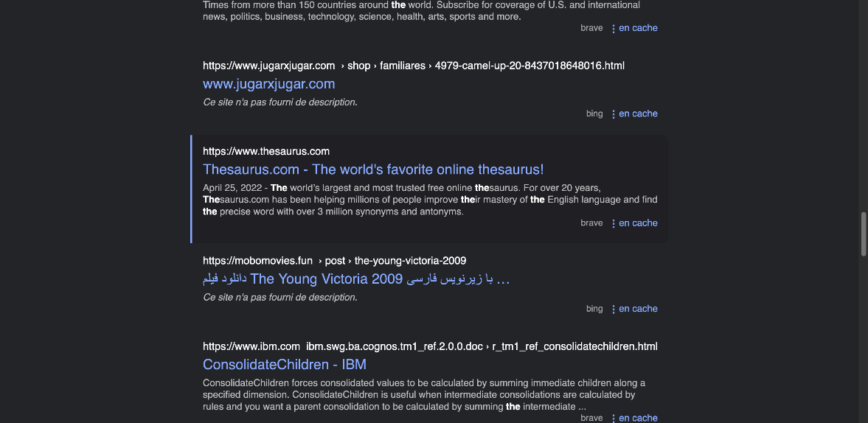This screenshot has width=868, height=423.
Task: Click the 'bing' engine label under jugarxjugar result
Action: pos(594,113)
